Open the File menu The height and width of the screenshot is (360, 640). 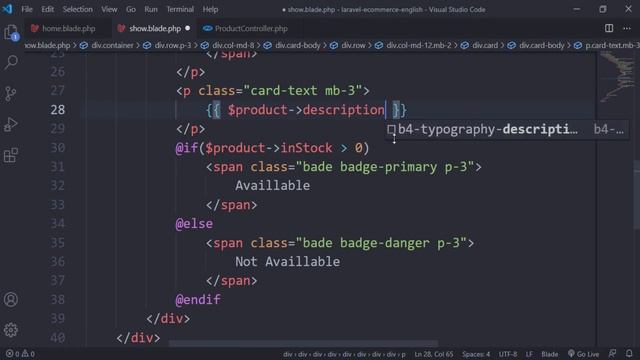[27, 9]
